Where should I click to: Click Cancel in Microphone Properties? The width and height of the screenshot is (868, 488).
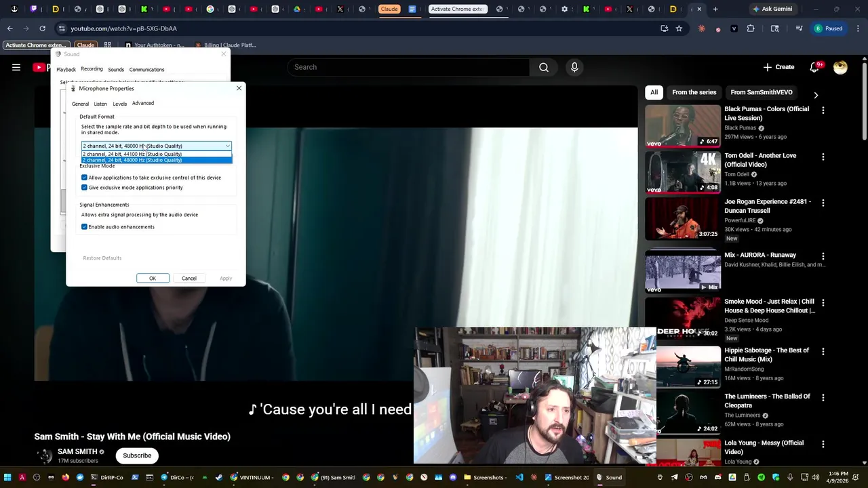pyautogui.click(x=189, y=279)
